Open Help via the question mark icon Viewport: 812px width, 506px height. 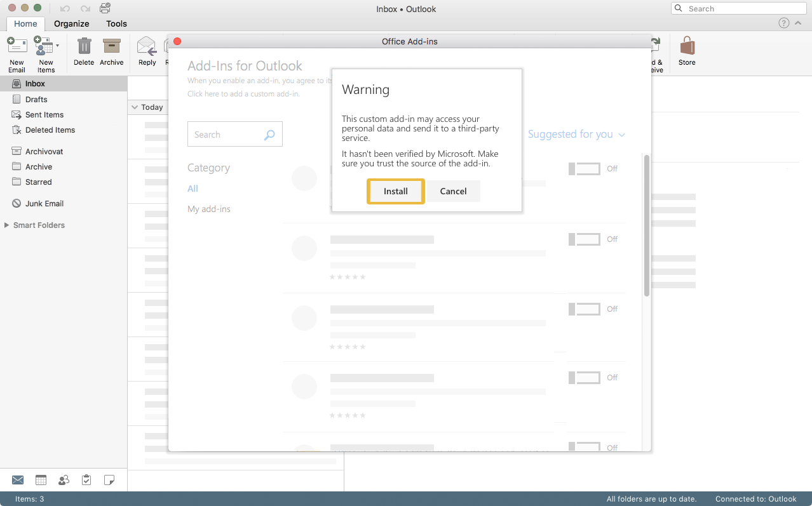click(x=784, y=23)
